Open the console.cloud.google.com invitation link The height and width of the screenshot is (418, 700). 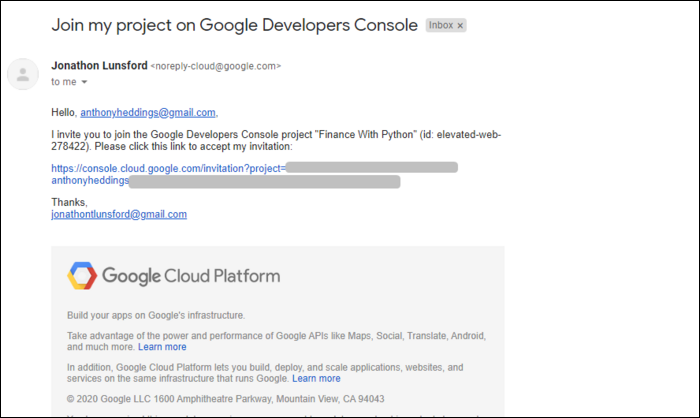click(168, 168)
